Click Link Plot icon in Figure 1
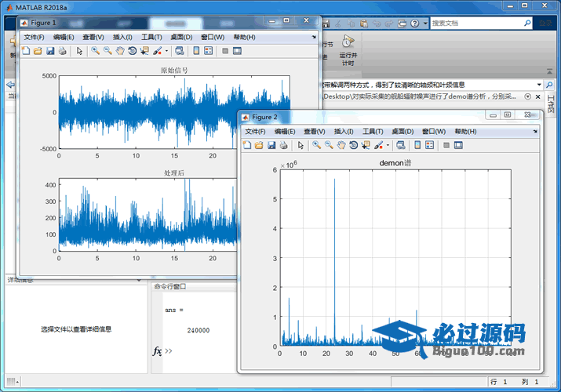Screen dimensions: 561x392 click(180, 51)
